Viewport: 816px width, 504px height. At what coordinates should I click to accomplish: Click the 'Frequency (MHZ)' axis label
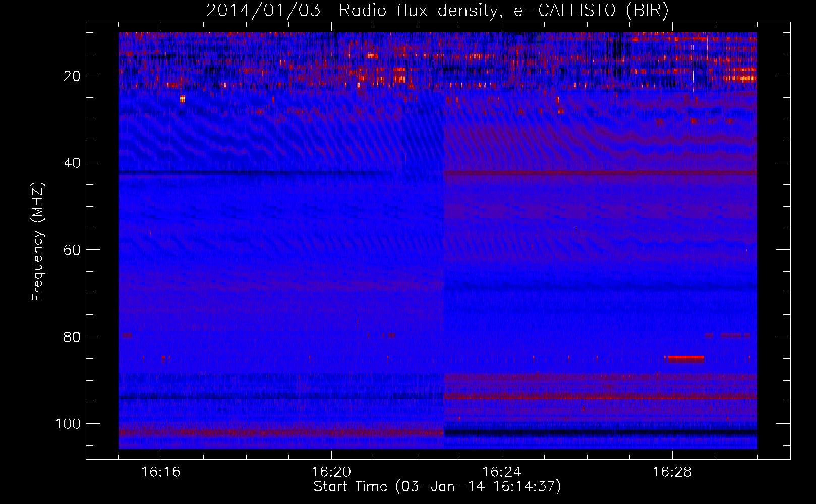(38, 241)
